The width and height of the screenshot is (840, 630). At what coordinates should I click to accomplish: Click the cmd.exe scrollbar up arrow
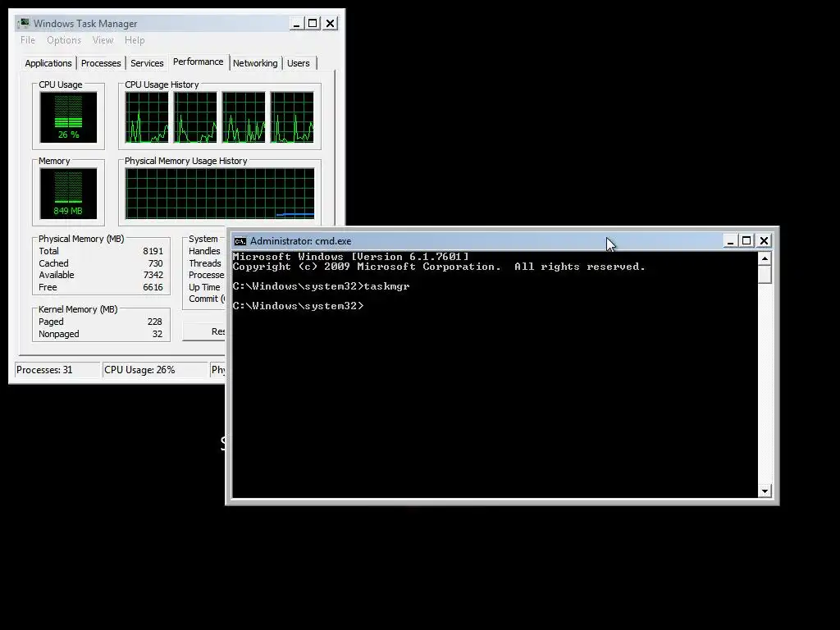[x=765, y=258]
